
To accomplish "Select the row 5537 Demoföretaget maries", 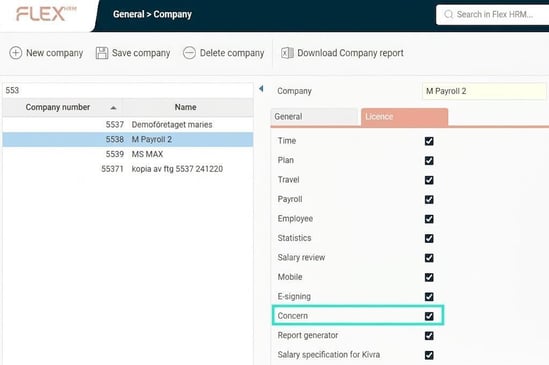I will [128, 125].
